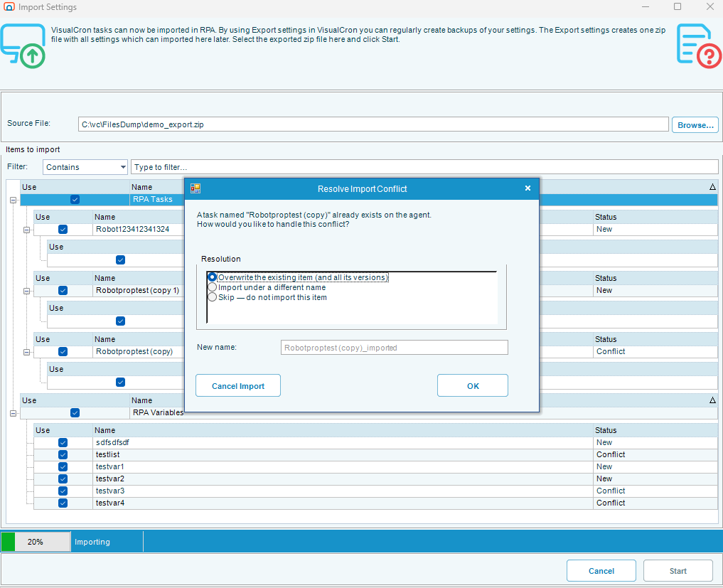This screenshot has width=723, height=588.
Task: Maximize the Import Settings window
Action: click(x=678, y=6)
